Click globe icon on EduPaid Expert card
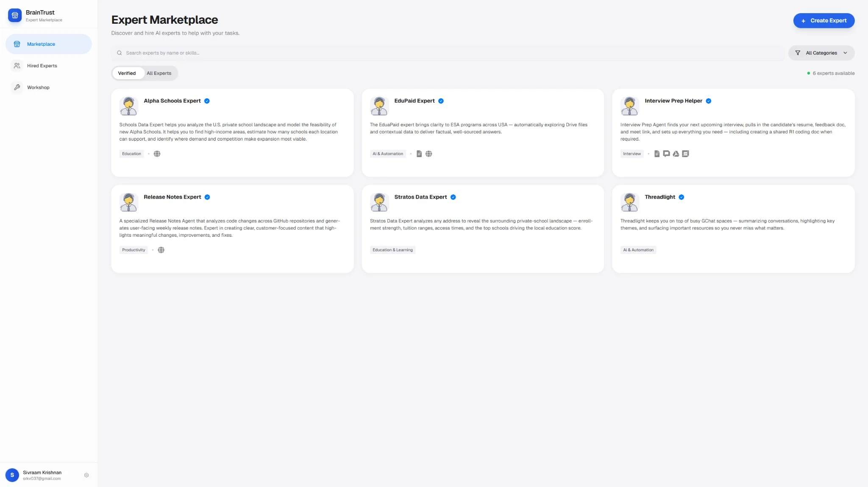Image resolution: width=868 pixels, height=487 pixels. tap(428, 154)
